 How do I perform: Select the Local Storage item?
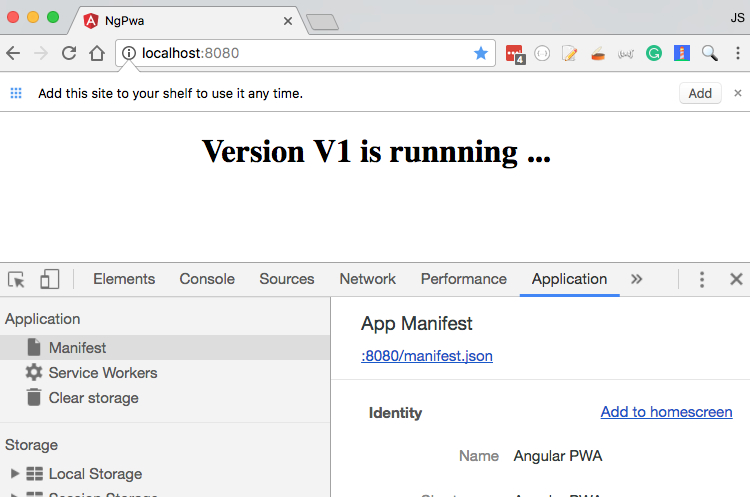(95, 474)
